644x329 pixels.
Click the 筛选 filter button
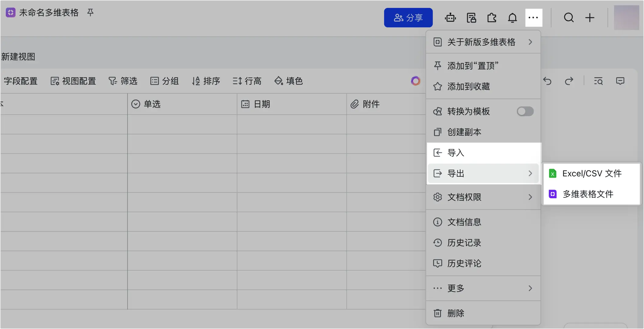click(123, 81)
